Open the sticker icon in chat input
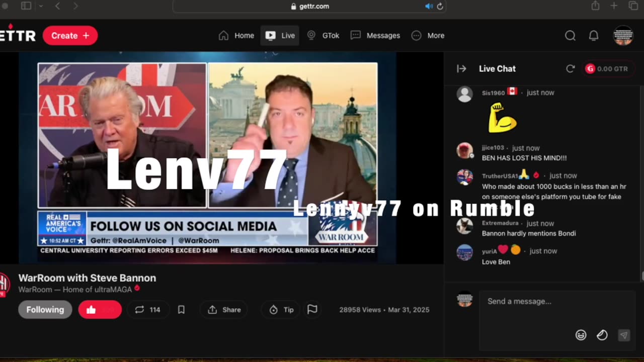 point(602,335)
